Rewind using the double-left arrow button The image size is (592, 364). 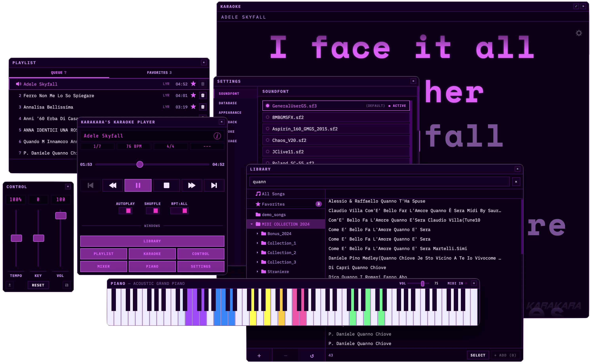coord(112,185)
